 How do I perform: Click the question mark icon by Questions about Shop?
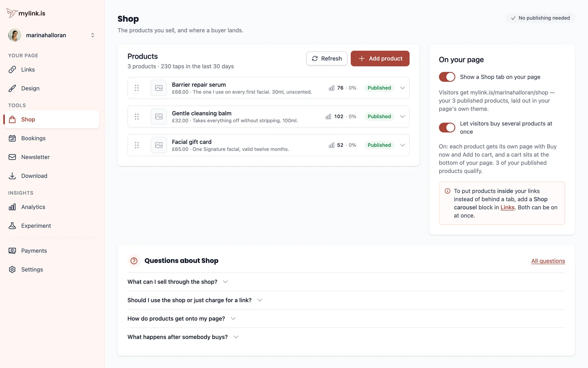(134, 261)
